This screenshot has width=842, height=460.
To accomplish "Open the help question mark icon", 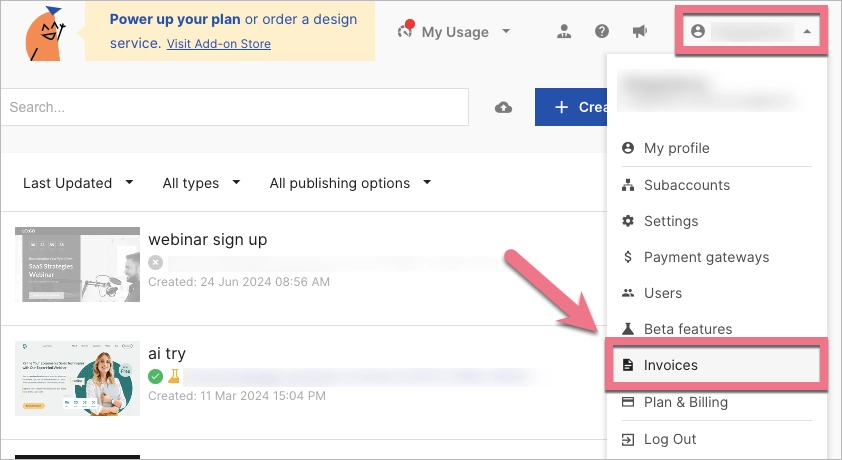I will pyautogui.click(x=603, y=31).
